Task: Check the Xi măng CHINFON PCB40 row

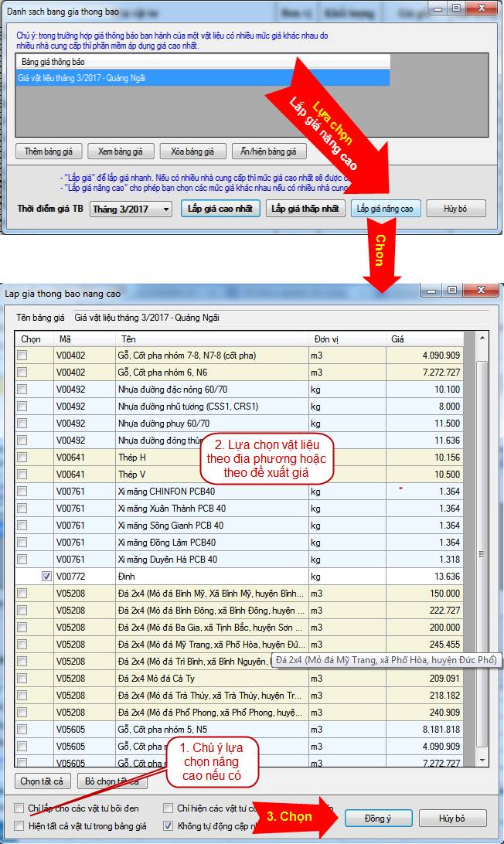Action: coord(22,492)
